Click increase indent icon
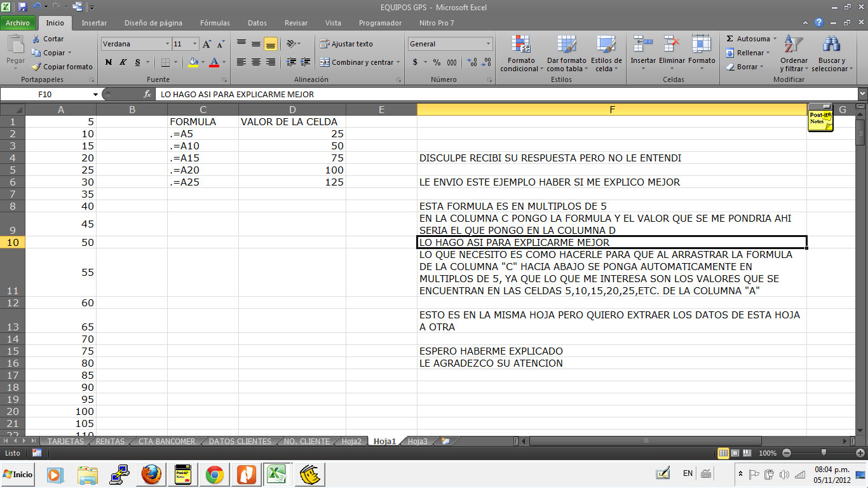Screen dimensions: 868x488 coord(305,62)
